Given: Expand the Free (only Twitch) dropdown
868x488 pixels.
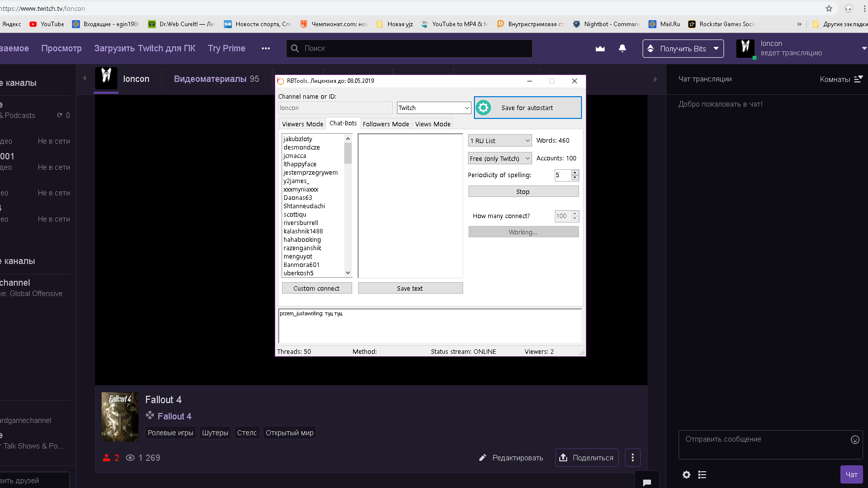Looking at the screenshot, I should click(x=527, y=159).
